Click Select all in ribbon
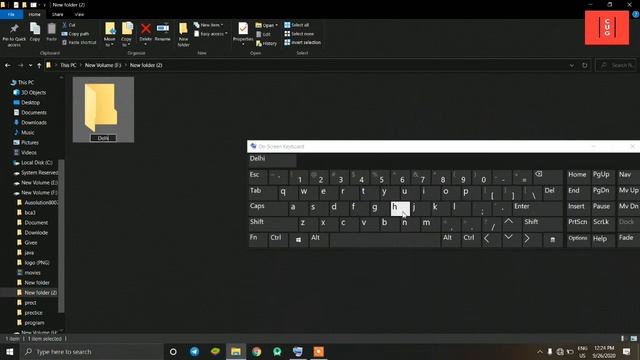Viewport: 640px width, 360px height. click(297, 25)
